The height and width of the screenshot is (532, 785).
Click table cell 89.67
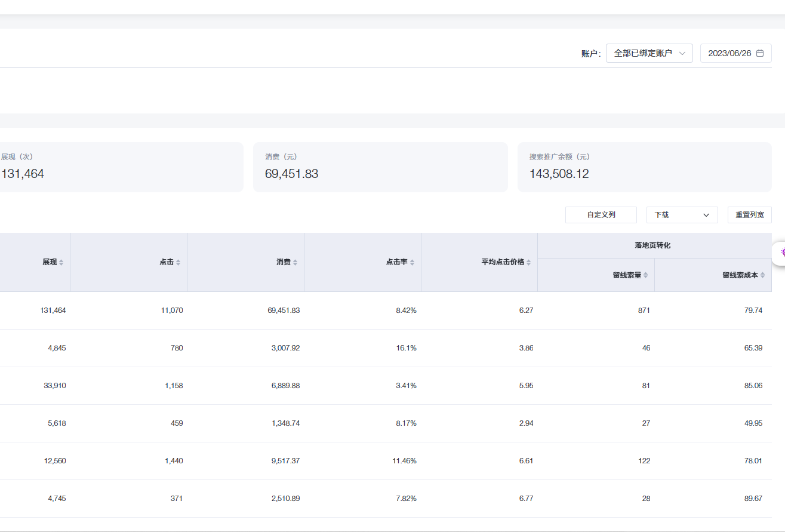coord(753,499)
